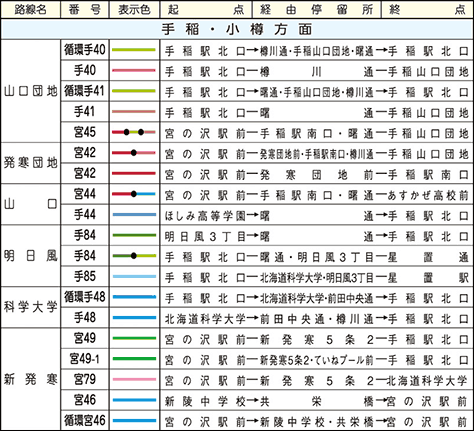This screenshot has height=431, width=474.
Task: Select the 発寒団地 route group cell
Action: [31, 163]
